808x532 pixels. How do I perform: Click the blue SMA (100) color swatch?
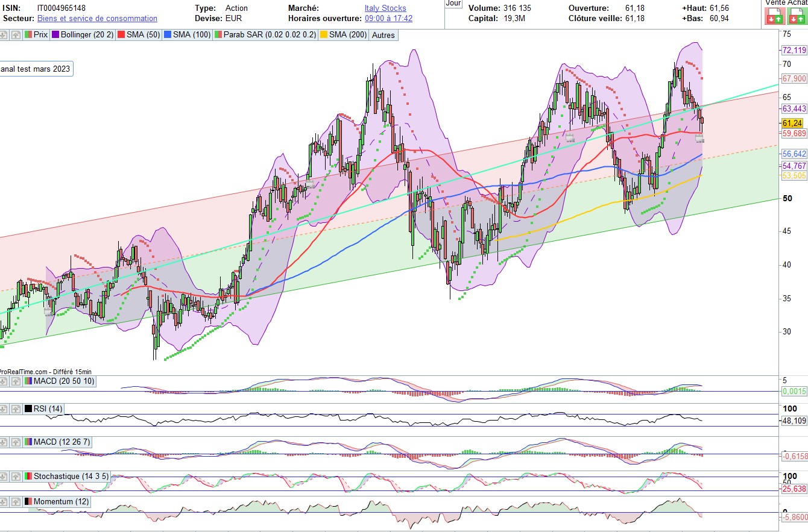167,35
